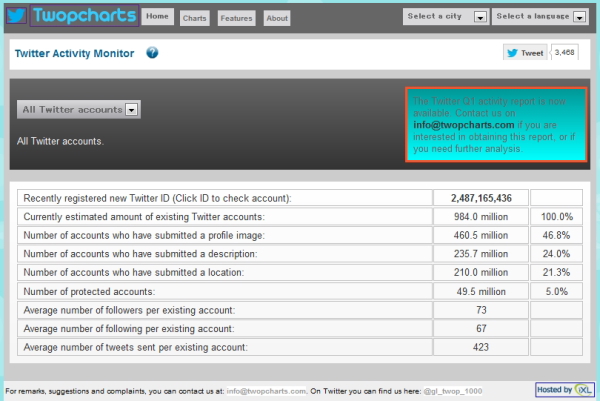The width and height of the screenshot is (600, 401).
Task: Click the Hosted by IXL logo
Action: 567,389
